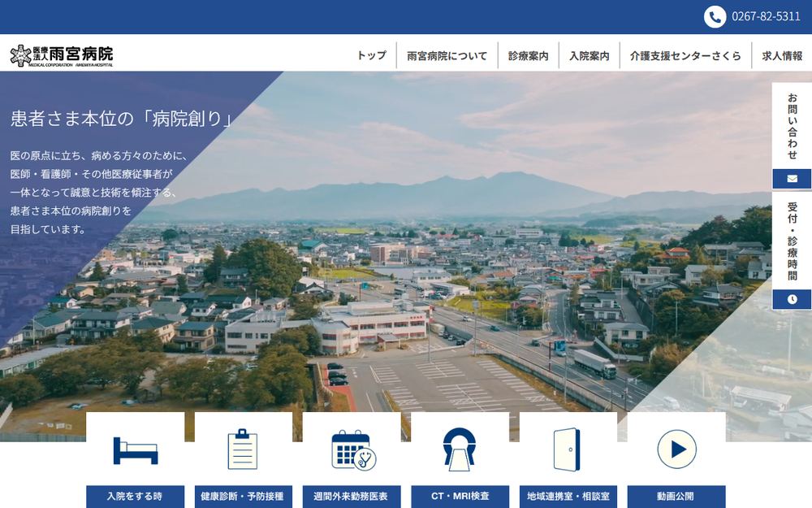Click the door icon for consultation room

click(567, 449)
